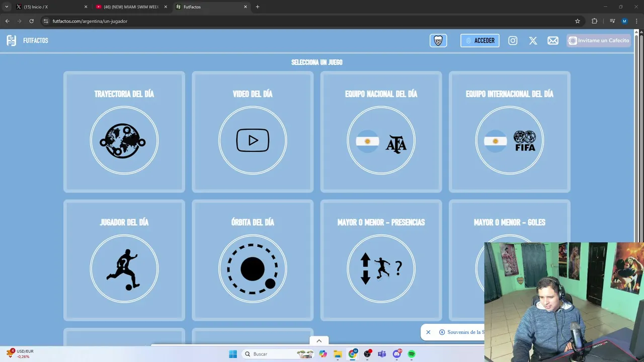The image size is (644, 362).
Task: Go back with the browser back arrow
Action: [x=7, y=21]
